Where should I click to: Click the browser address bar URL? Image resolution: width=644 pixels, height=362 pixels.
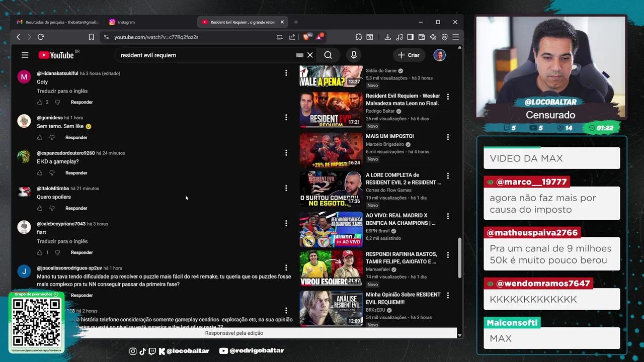[156, 37]
